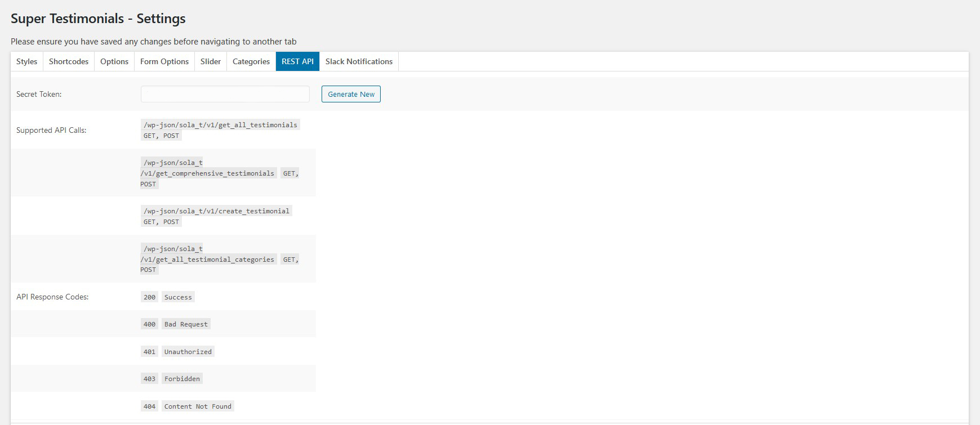Viewport: 980px width, 425px height.
Task: Go to the Form Options tab
Action: [164, 61]
